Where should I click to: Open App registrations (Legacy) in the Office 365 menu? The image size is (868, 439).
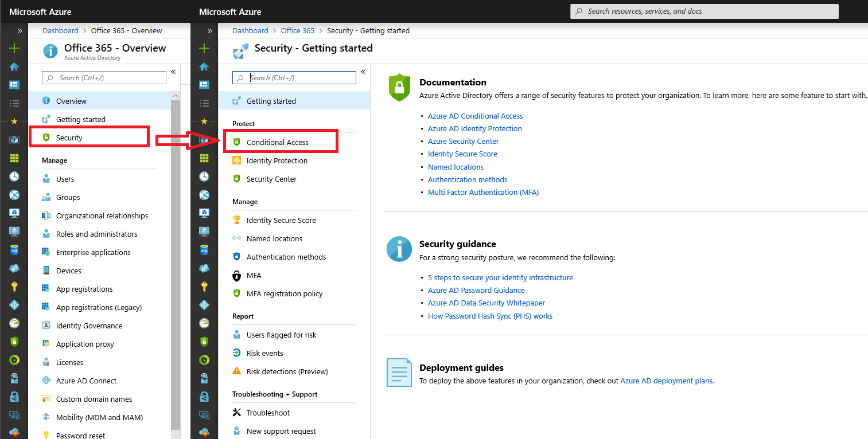click(99, 307)
